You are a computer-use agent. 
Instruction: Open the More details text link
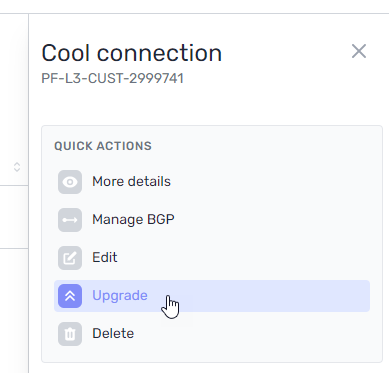131,182
